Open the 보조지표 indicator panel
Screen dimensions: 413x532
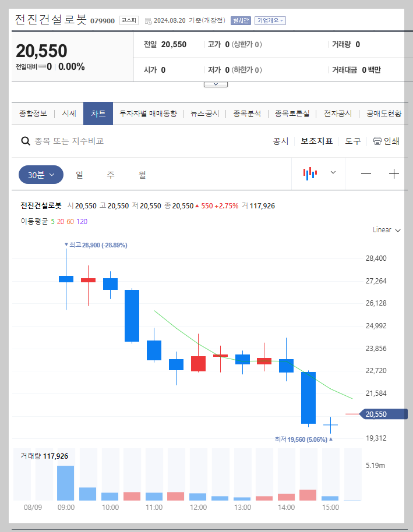pos(316,141)
